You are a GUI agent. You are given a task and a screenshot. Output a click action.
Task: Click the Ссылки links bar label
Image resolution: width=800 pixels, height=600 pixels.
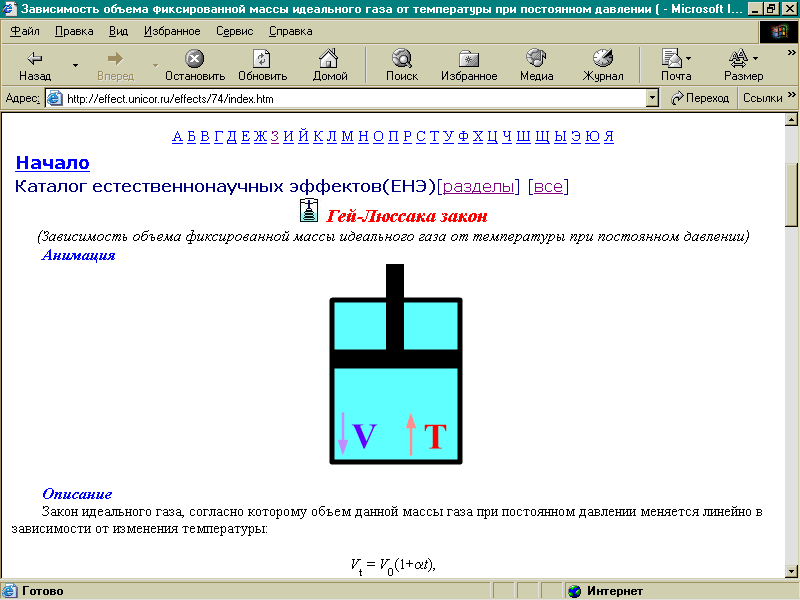coord(762,98)
